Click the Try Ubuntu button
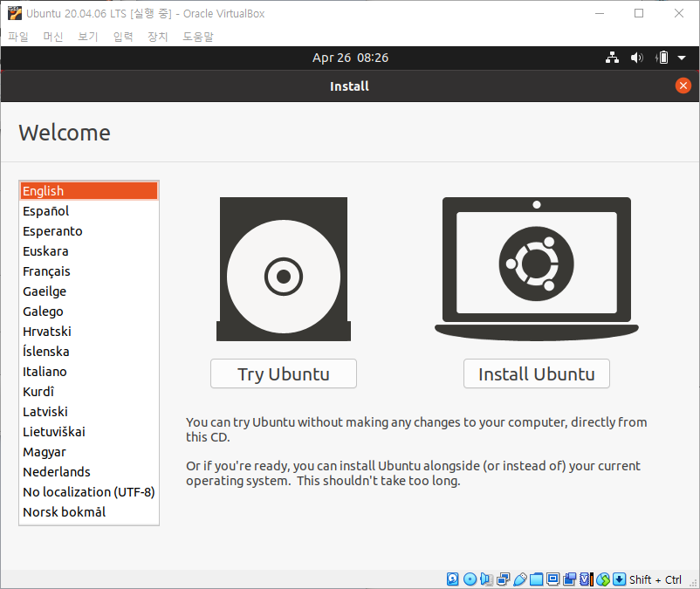The width and height of the screenshot is (700, 589). tap(284, 374)
